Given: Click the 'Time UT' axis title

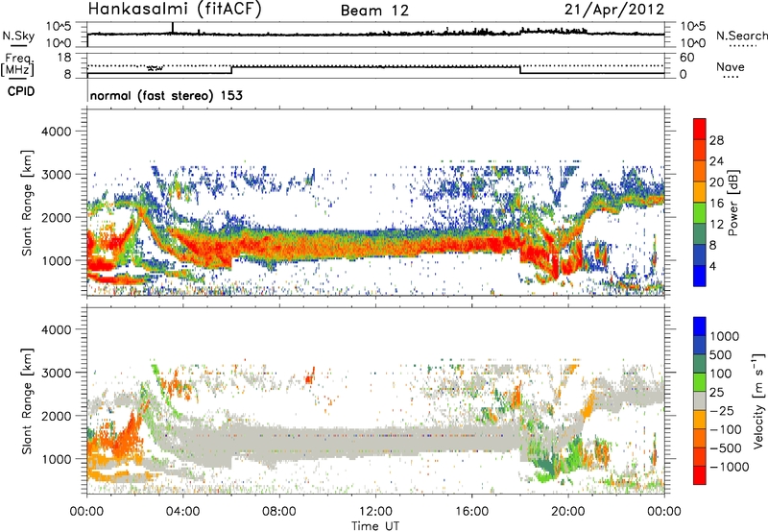Looking at the screenshot, I should [x=375, y=526].
